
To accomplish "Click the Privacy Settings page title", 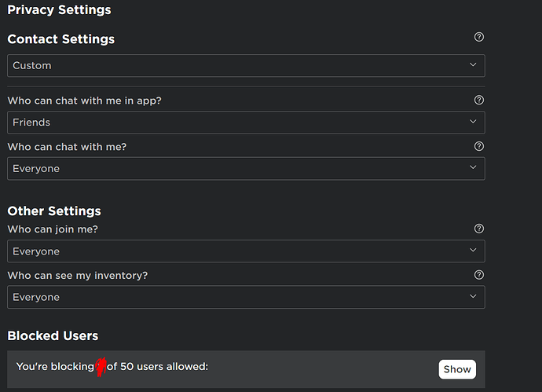I will tap(59, 10).
